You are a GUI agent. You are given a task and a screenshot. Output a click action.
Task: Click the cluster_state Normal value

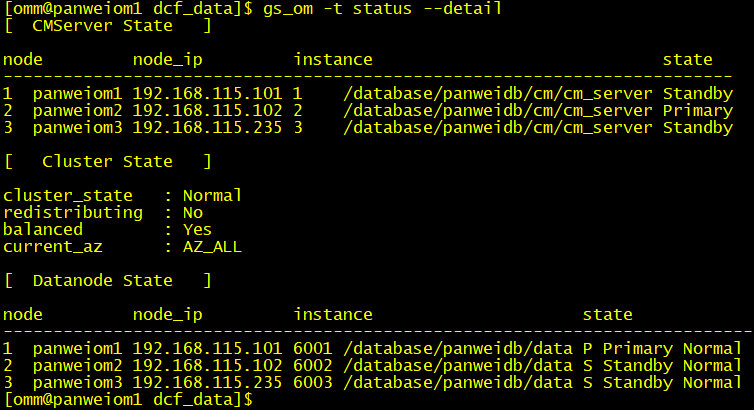(x=212, y=196)
